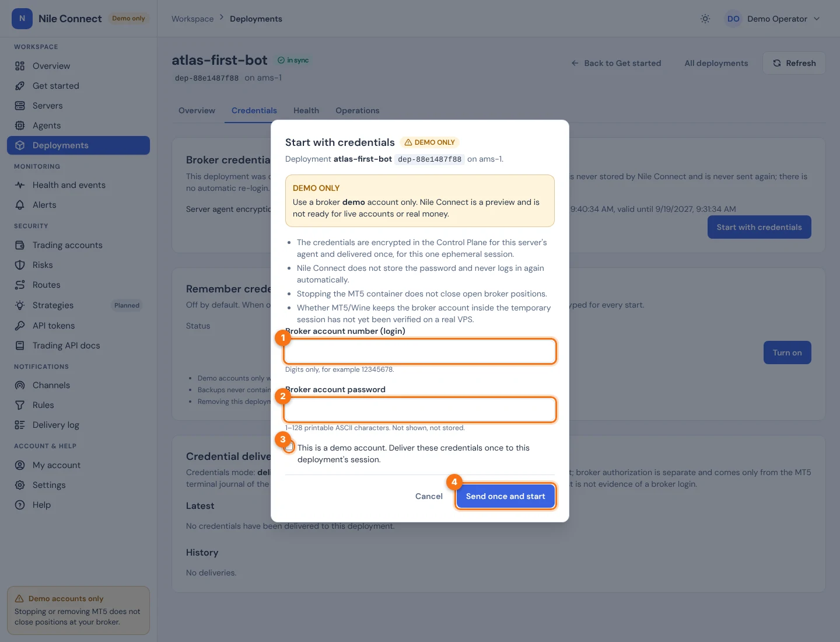Click the Risks shield icon
This screenshot has width=840, height=642.
(20, 265)
